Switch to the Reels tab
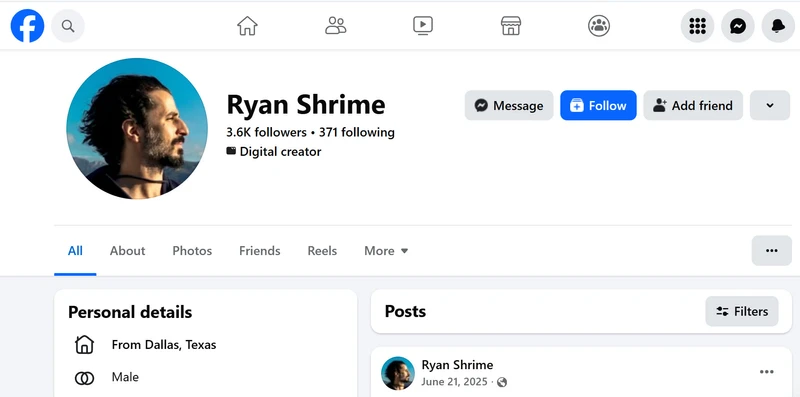 coord(322,251)
